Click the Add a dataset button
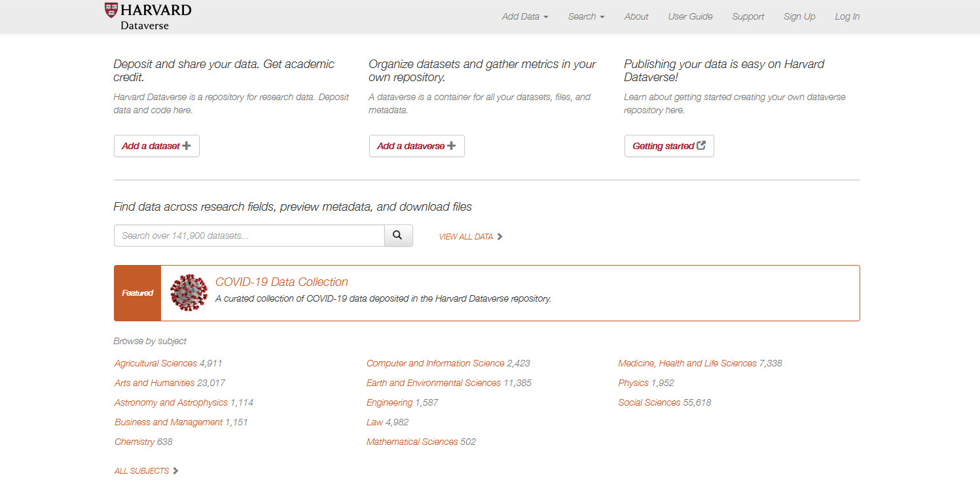Image resolution: width=980 pixels, height=494 pixels. point(156,146)
